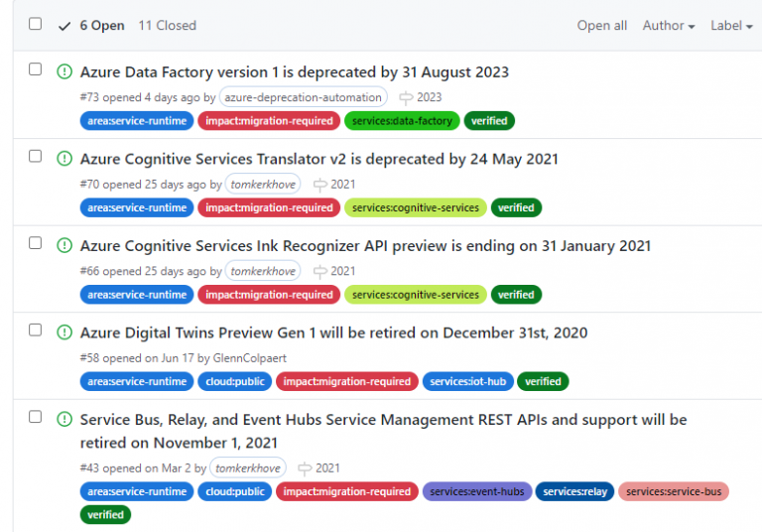Click the 2023 milestone icon on issue #73
This screenshot has width=762, height=532.
pos(406,97)
